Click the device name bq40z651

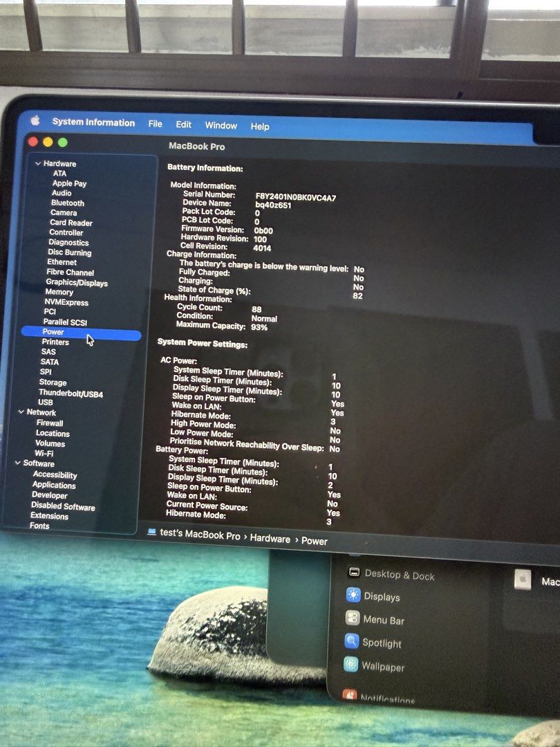click(273, 205)
